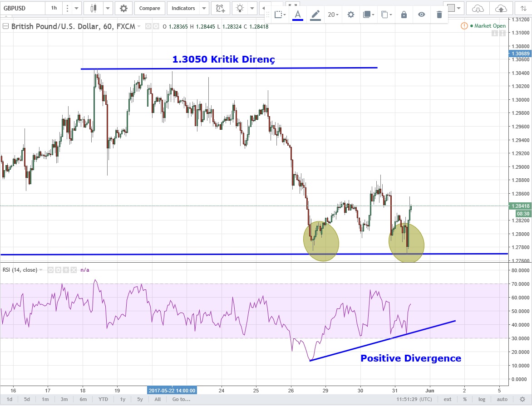
Task: Collapse the main chart legend box
Action: 5,26
